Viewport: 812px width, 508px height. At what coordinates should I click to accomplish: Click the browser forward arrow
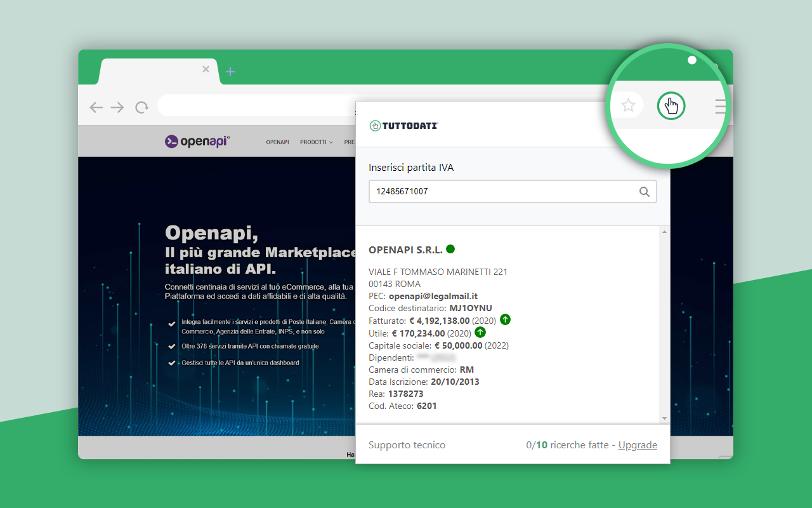[x=117, y=107]
